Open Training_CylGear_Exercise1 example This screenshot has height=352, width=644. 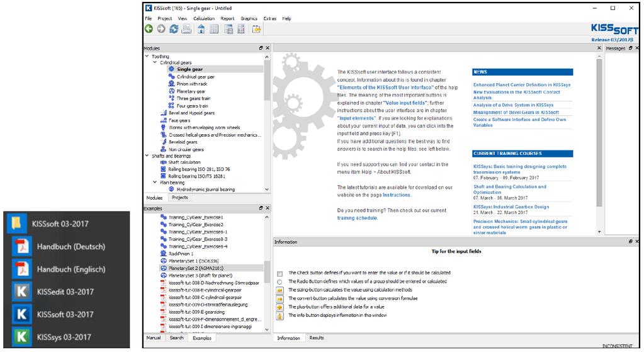(x=196, y=217)
